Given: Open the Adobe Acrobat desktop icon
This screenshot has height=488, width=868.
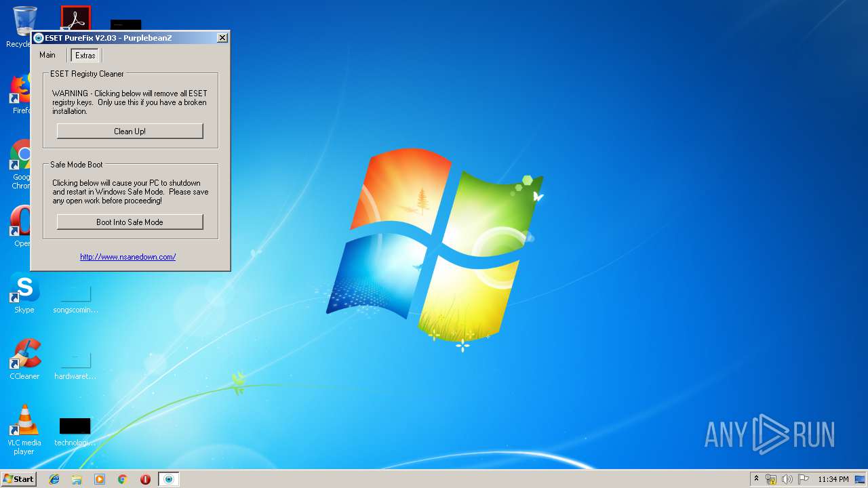Looking at the screenshot, I should 75,18.
